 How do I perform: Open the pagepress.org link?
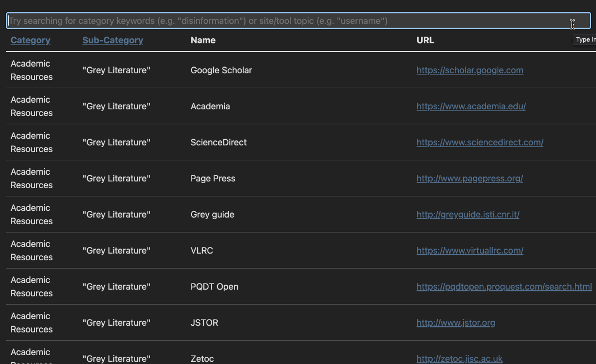pos(469,179)
